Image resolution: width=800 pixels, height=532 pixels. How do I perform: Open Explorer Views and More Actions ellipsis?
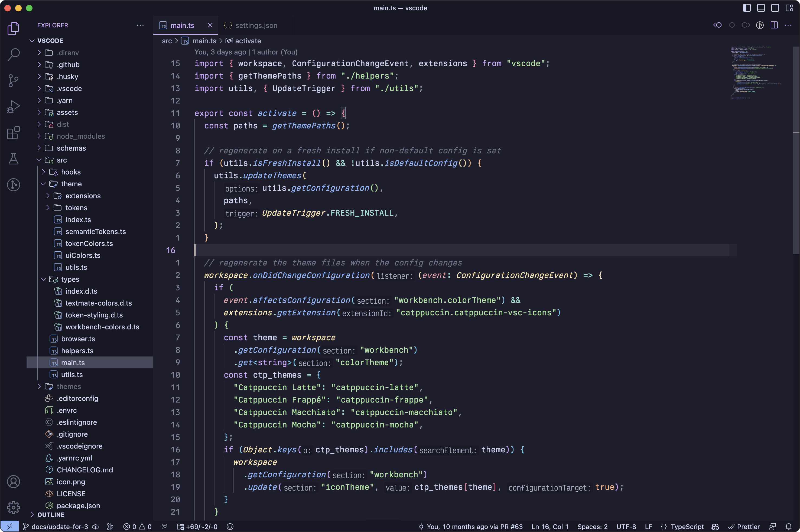(x=140, y=25)
